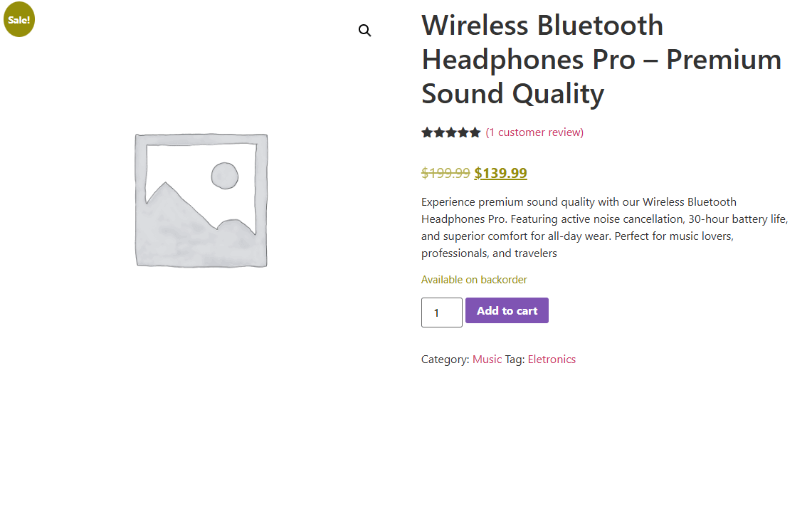Click the crossed-out $199.99 original price
The image size is (812, 509).
(x=445, y=173)
